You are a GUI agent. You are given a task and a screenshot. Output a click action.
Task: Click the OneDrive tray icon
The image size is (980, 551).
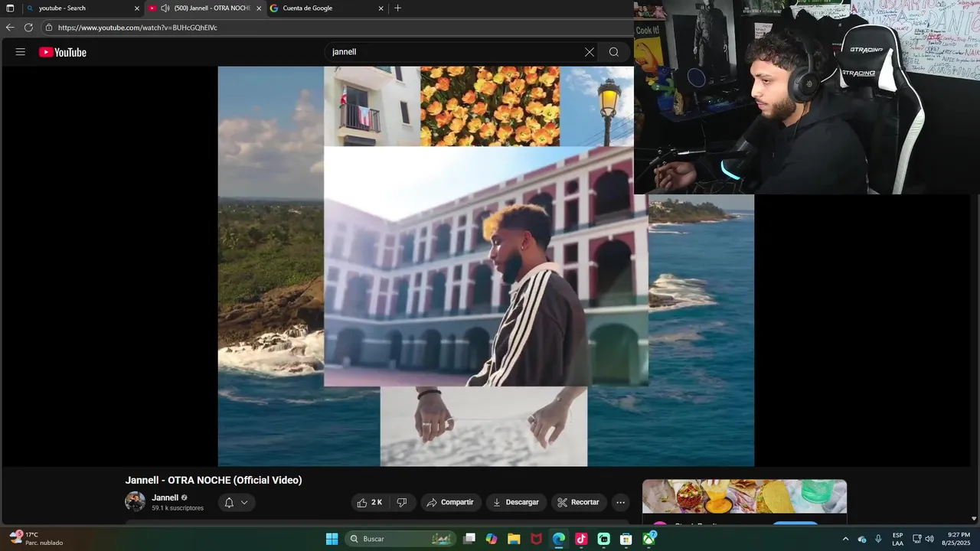[862, 539]
